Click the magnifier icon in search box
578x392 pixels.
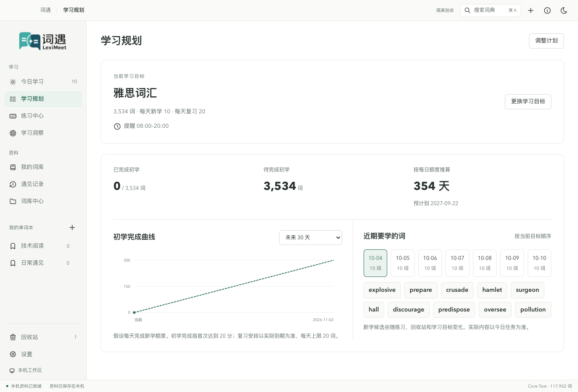pyautogui.click(x=467, y=10)
